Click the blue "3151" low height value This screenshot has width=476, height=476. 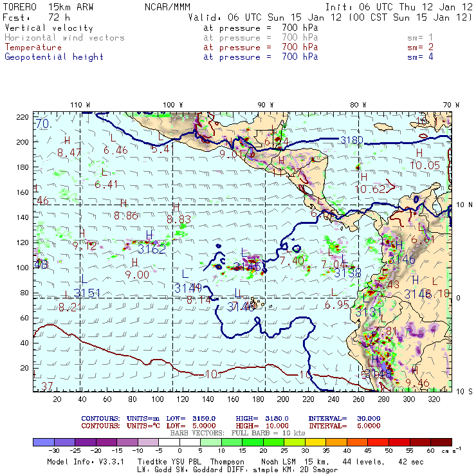87,293
